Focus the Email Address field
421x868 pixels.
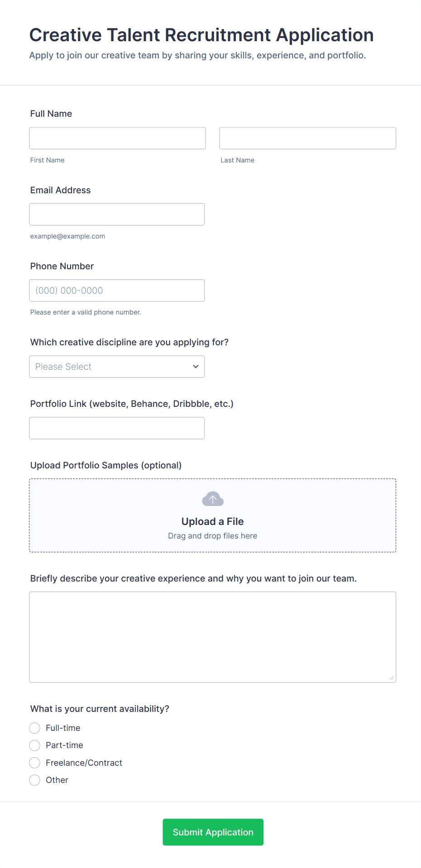[116, 214]
